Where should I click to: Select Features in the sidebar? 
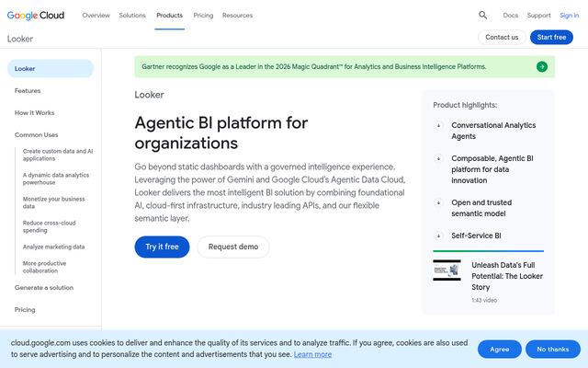(x=28, y=91)
